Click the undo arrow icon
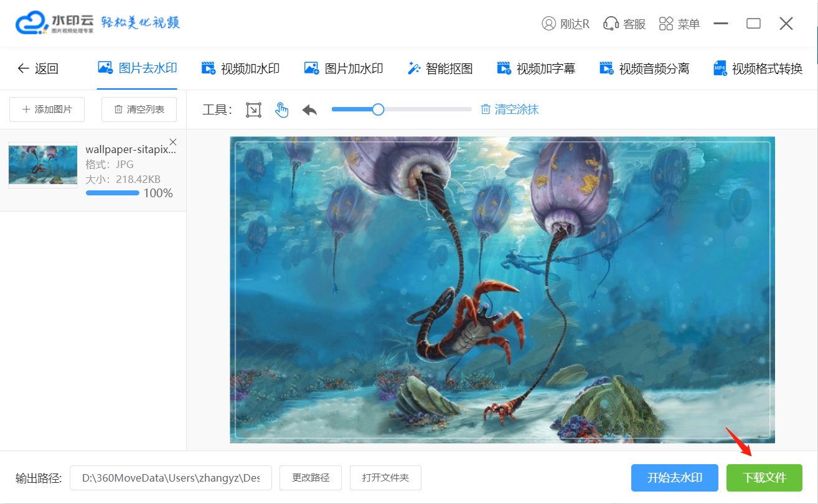 [x=309, y=110]
